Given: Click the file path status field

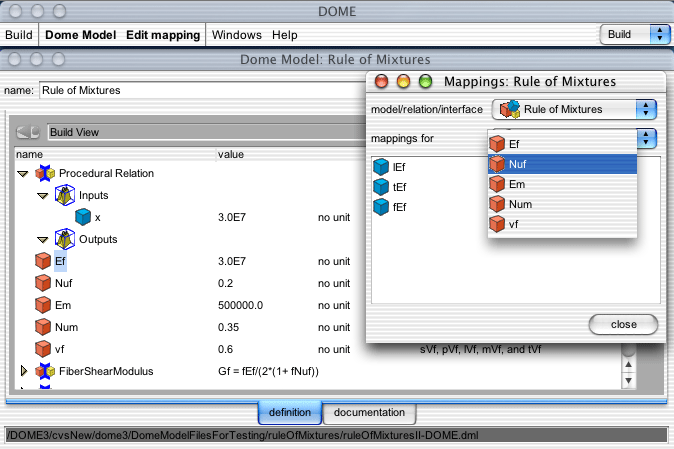Looking at the screenshot, I should click(x=336, y=435).
